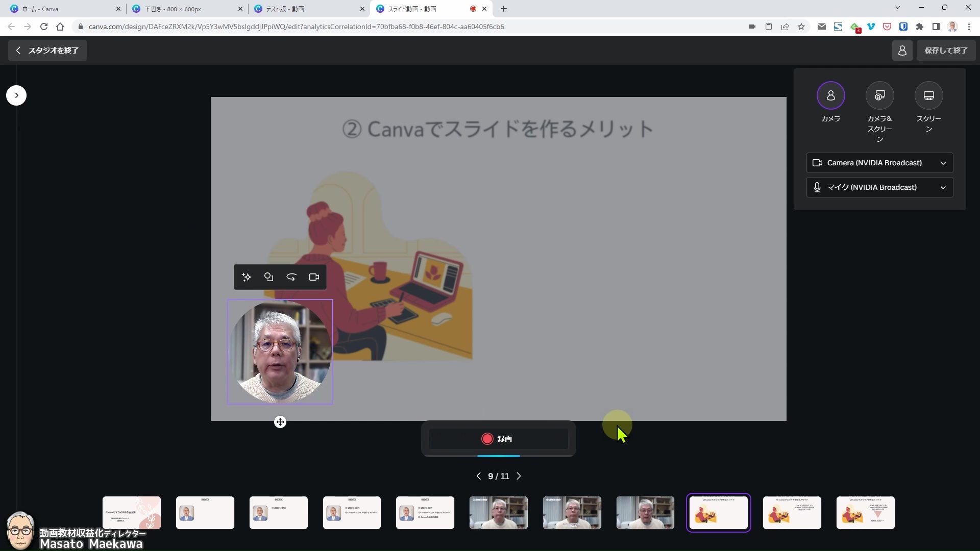Click the Pocket extension icon
Viewport: 980px width, 551px height.
(x=887, y=27)
